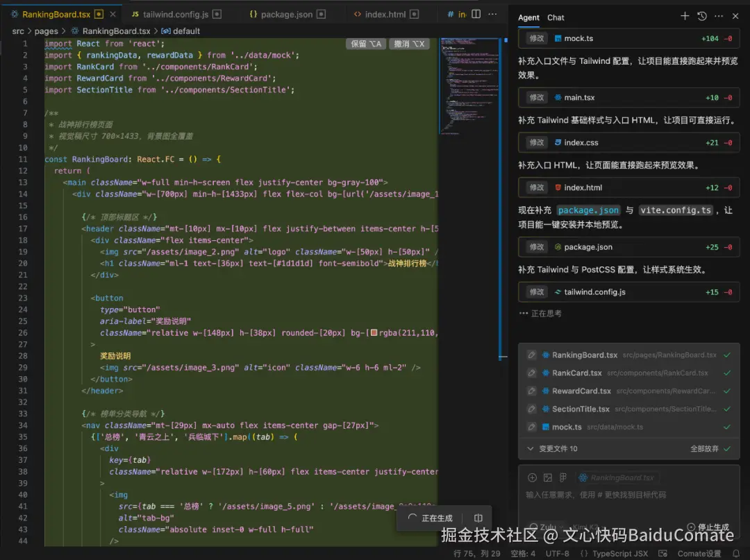Click the 撤消 undo changes button
The height and width of the screenshot is (560, 750).
click(409, 44)
